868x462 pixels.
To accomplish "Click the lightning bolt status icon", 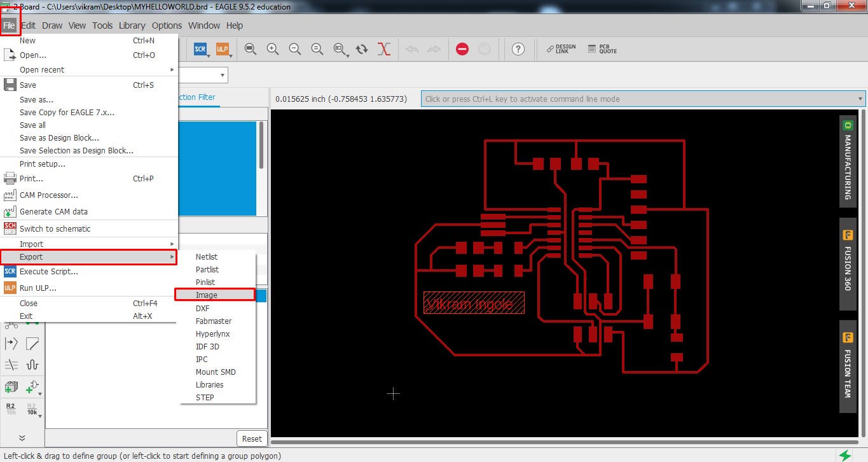I will tap(845, 456).
